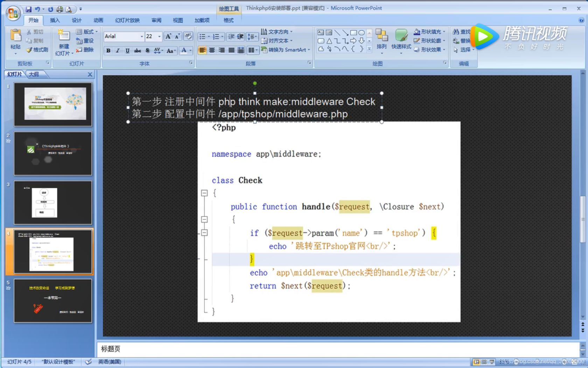
Task: Open change case Aa option
Action: pyautogui.click(x=171, y=50)
